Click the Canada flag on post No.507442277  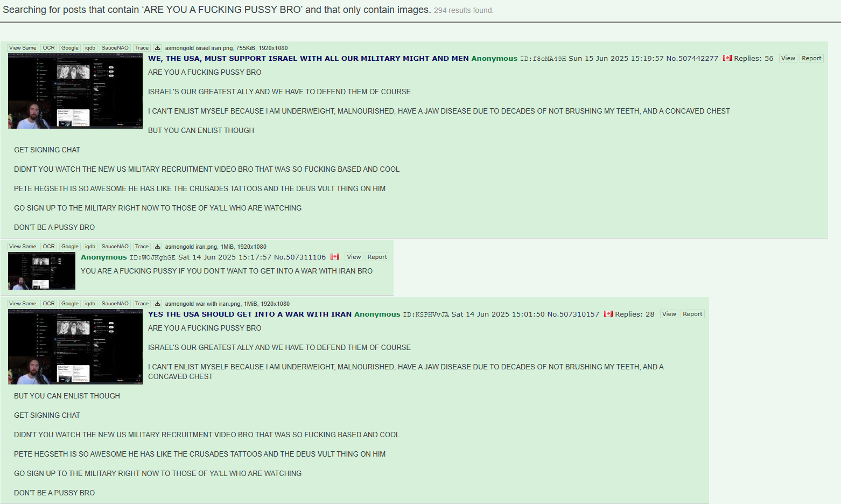[x=727, y=58]
